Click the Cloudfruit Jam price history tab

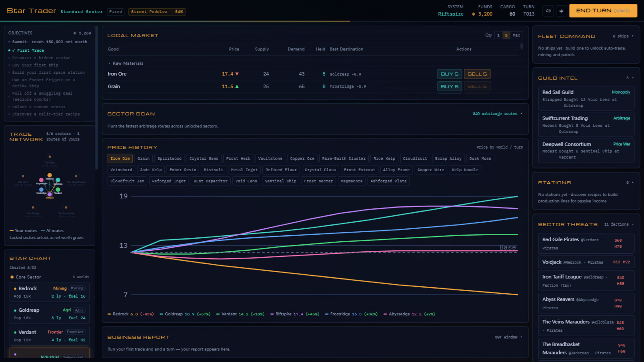(127, 181)
